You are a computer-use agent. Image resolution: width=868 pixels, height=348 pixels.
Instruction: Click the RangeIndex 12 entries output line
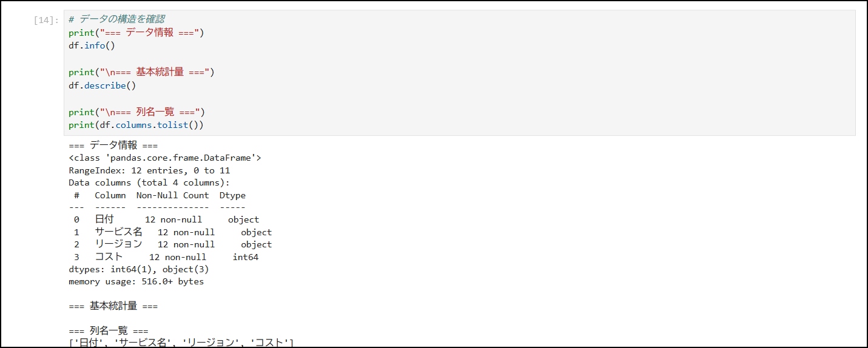149,171
